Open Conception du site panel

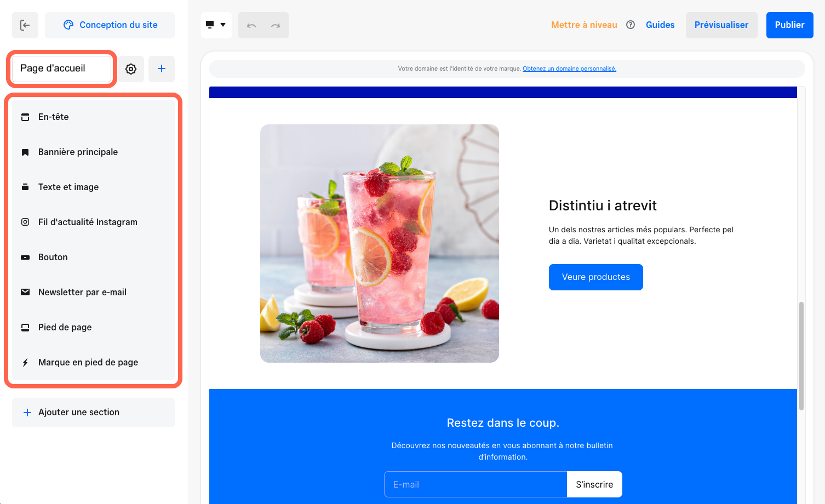(x=110, y=25)
